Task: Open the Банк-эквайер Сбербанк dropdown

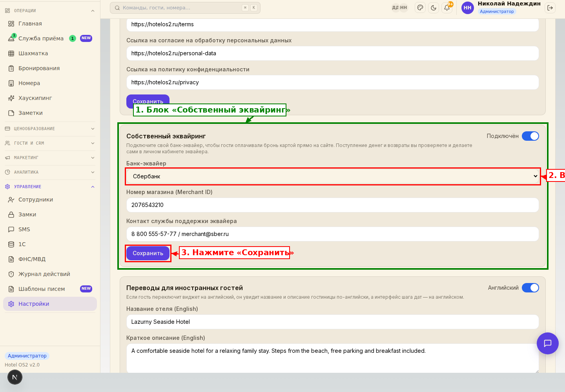Action: click(x=333, y=176)
